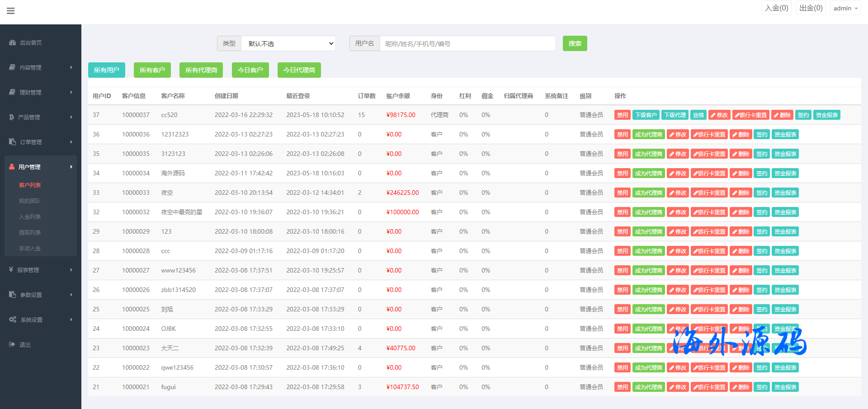Click the dashboard icon beside 后台首页
868x409 pixels.
pos(13,42)
